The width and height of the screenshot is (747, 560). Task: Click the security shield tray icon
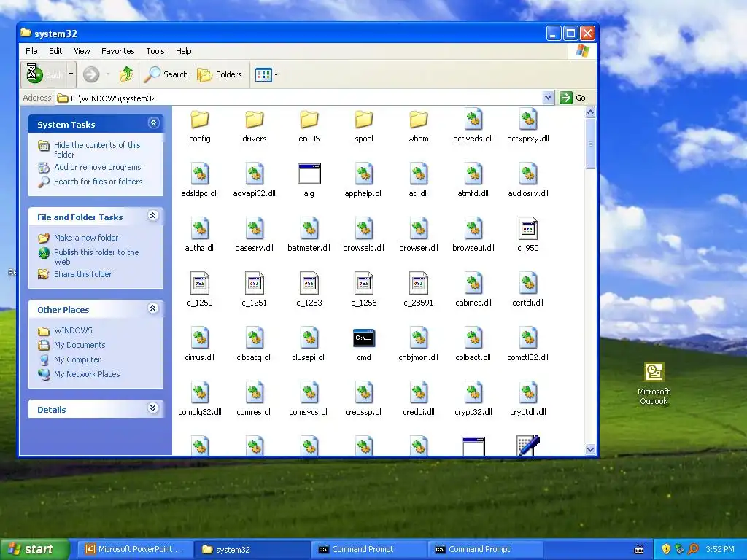tap(666, 550)
